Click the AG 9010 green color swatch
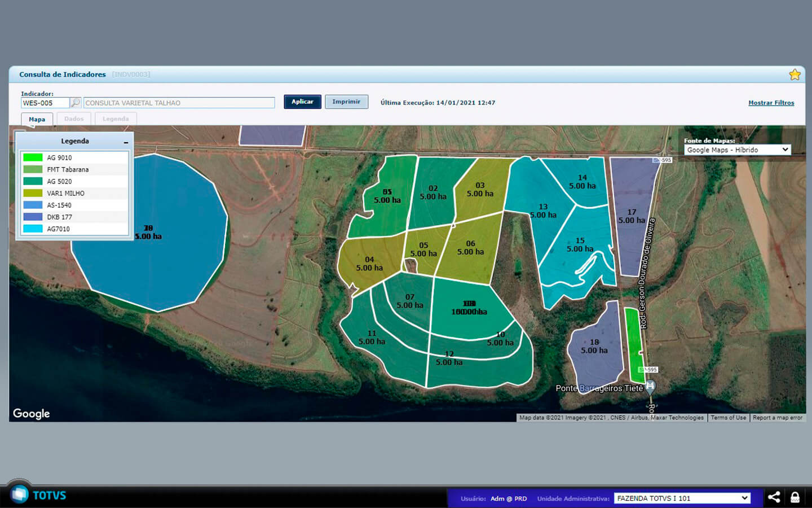 click(33, 157)
